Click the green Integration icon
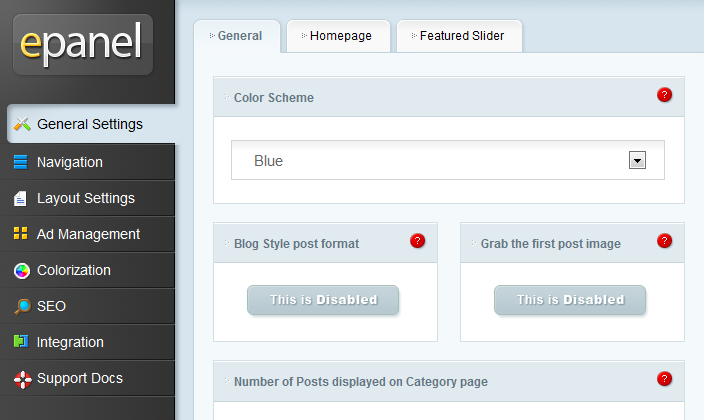Screen dimensions: 704x420 [x=21, y=341]
